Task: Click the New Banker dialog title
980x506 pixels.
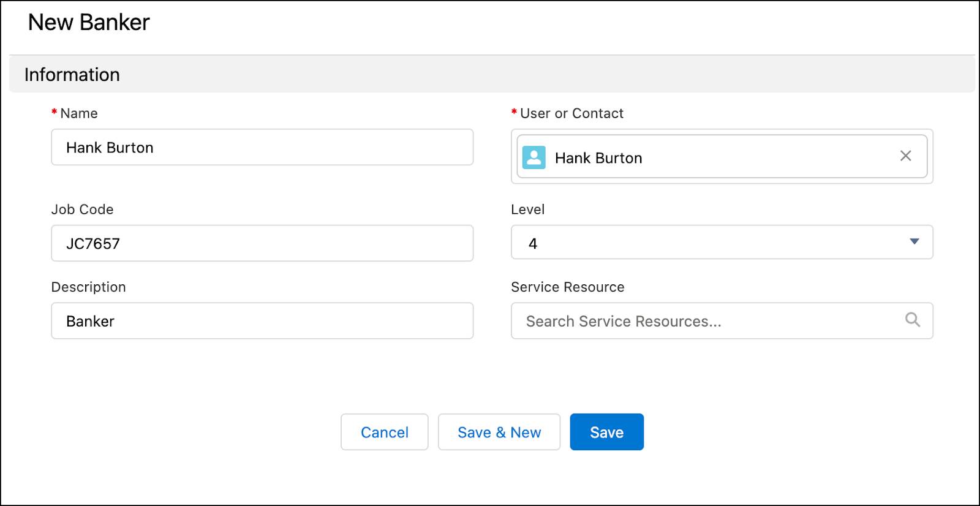Action: pos(89,23)
